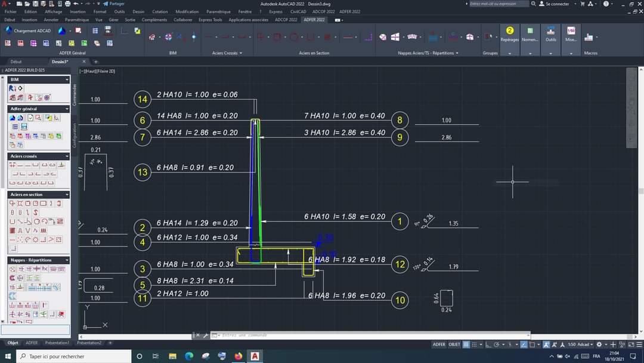Switch to the Présentation1 layout tab

click(57, 343)
